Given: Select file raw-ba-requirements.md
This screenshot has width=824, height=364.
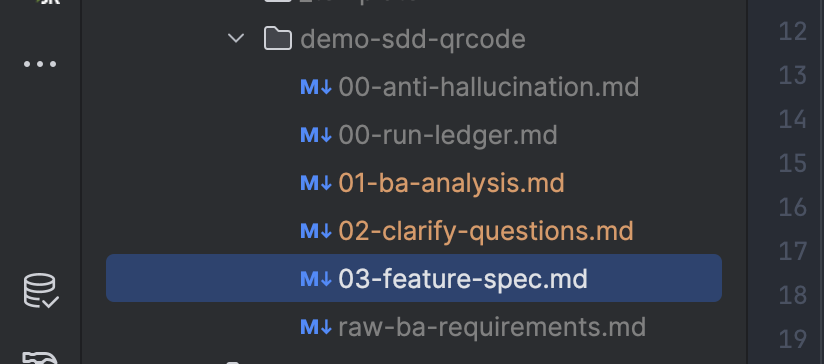Looking at the screenshot, I should 492,328.
